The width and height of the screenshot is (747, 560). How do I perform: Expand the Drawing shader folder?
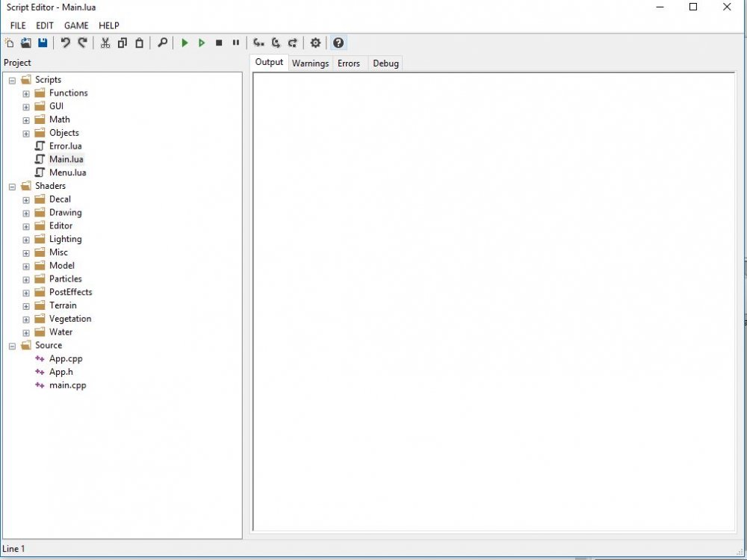[x=26, y=214]
